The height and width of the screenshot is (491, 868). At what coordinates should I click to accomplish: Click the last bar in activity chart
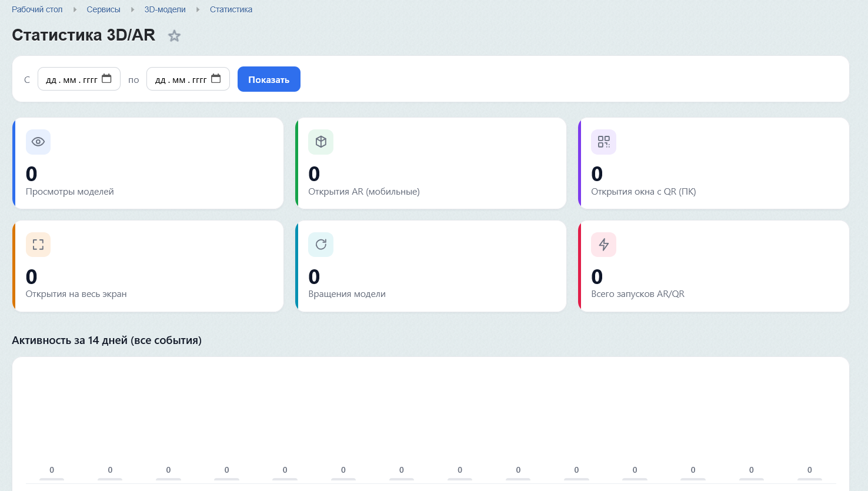(810, 479)
